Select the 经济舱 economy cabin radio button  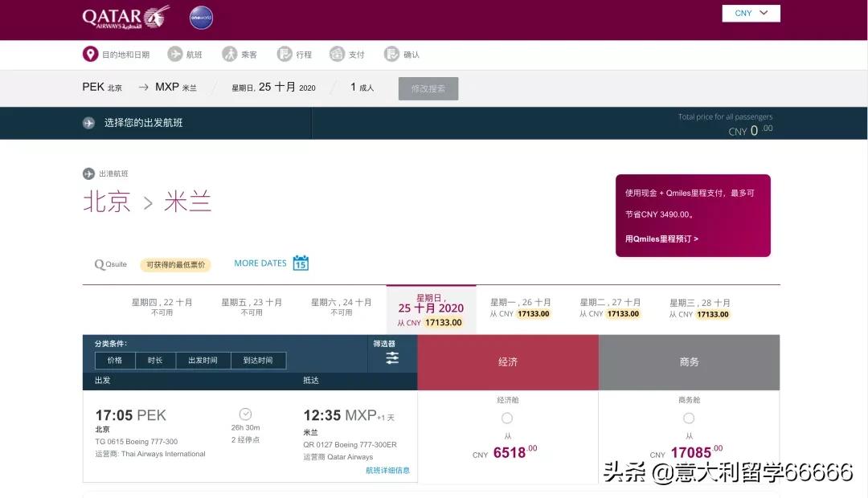tap(507, 418)
